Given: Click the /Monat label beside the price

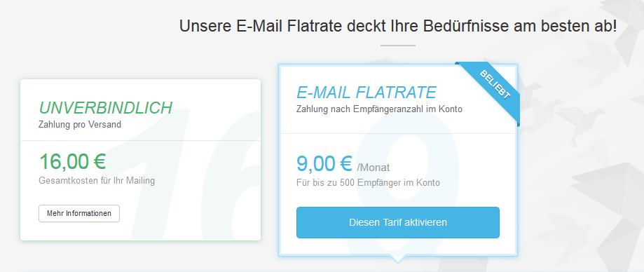Looking at the screenshot, I should click(374, 168).
